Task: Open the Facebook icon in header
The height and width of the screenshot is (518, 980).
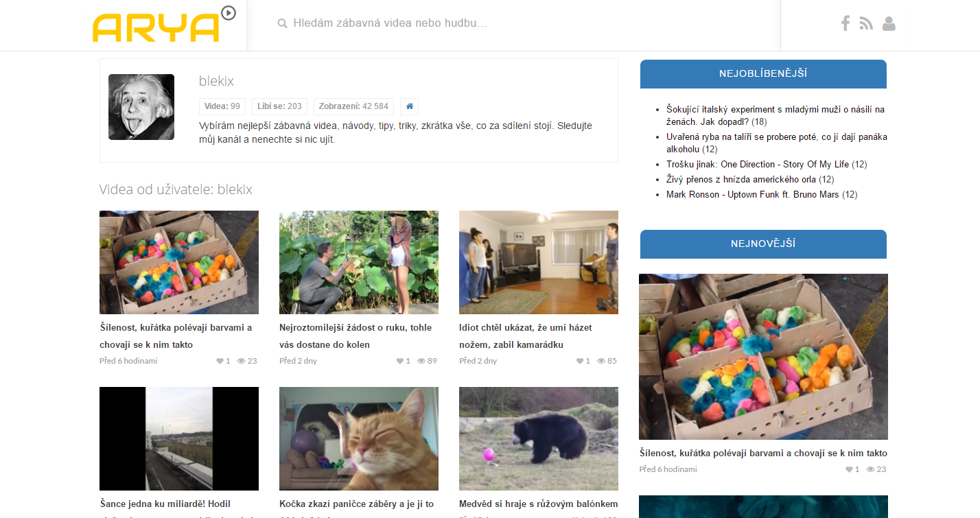Action: click(845, 23)
